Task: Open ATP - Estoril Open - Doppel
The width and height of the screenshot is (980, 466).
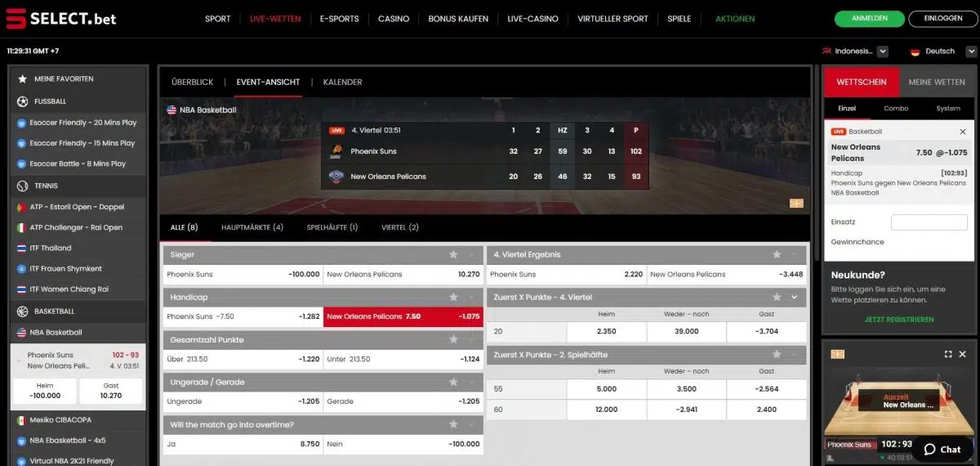Action: click(x=78, y=207)
